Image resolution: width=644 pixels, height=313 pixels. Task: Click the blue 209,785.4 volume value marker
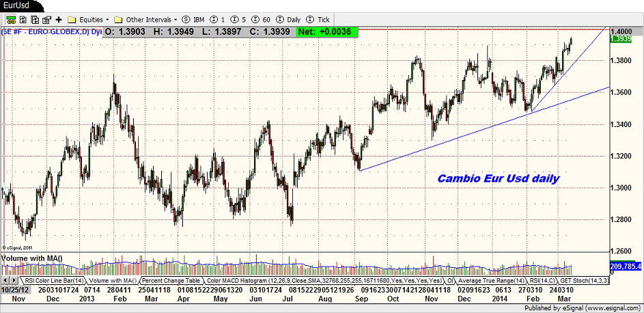click(x=626, y=267)
